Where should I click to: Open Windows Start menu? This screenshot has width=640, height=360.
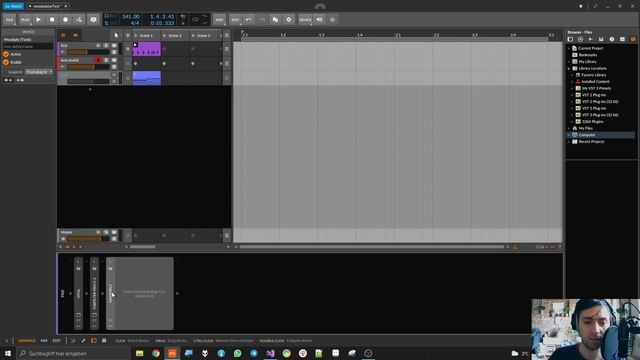[x=8, y=353]
